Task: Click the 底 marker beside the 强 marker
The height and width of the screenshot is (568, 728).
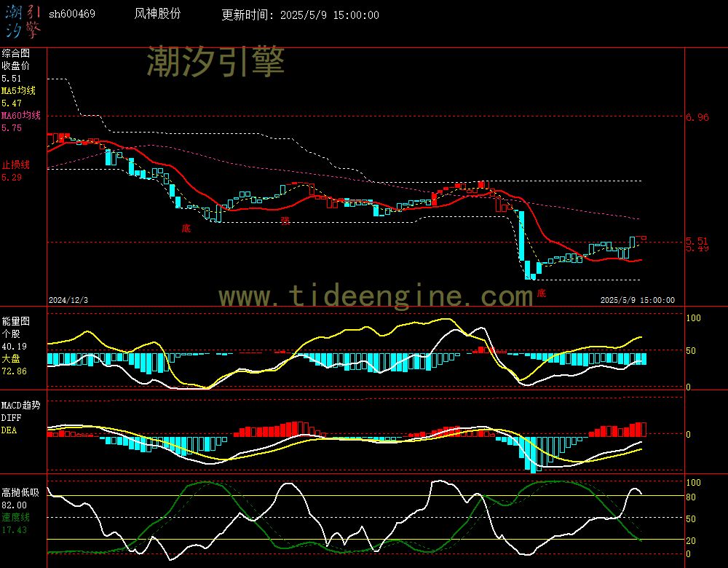Action: (186, 228)
